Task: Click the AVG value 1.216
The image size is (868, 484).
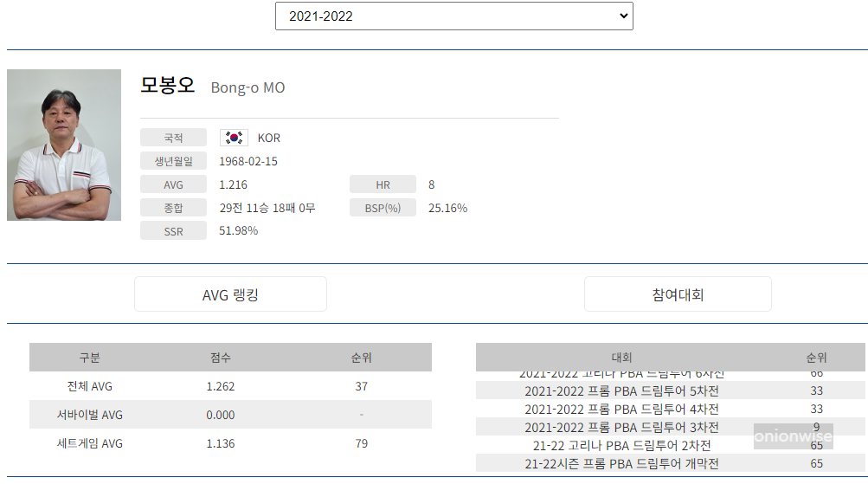Action: point(233,184)
